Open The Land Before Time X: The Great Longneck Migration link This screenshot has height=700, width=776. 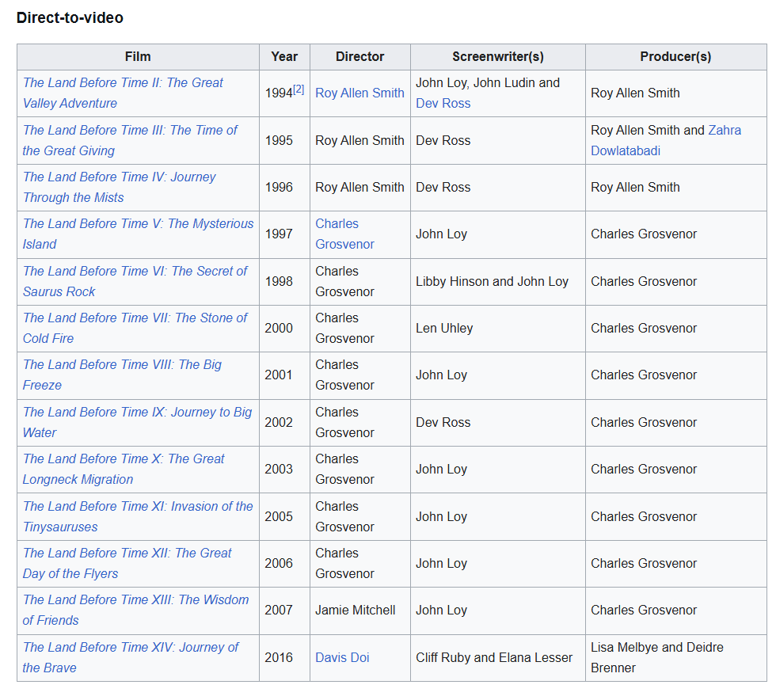click(124, 469)
